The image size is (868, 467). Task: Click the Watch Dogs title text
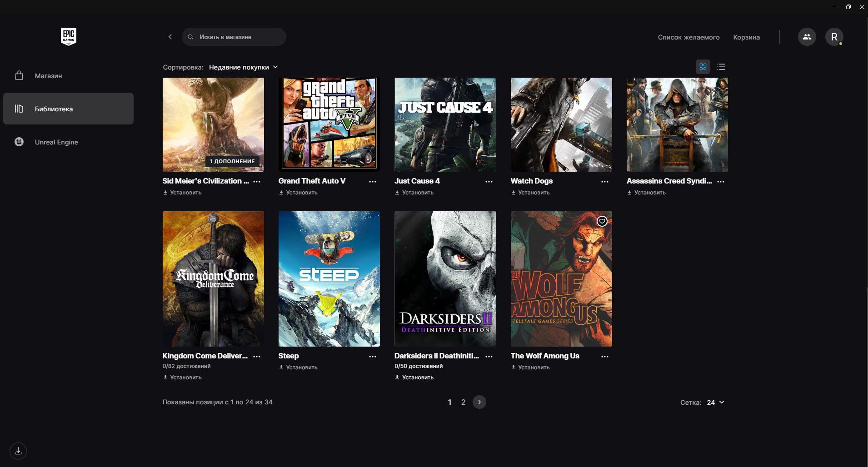(x=532, y=181)
